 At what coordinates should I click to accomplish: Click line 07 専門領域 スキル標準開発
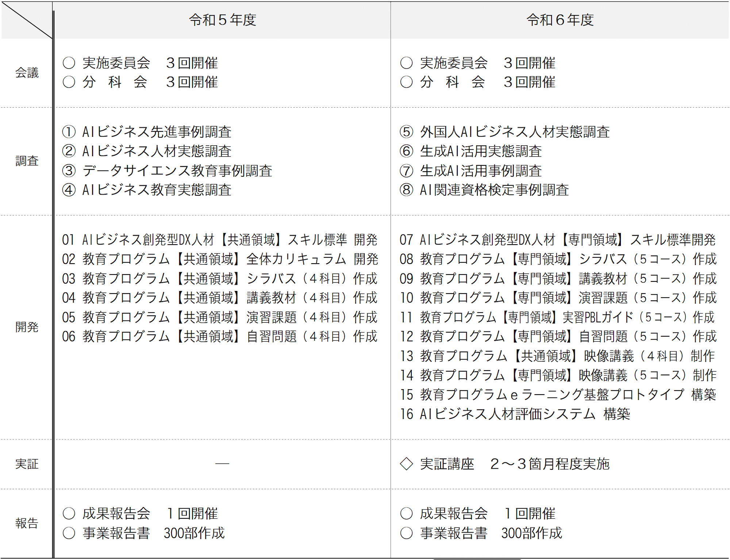click(x=558, y=240)
